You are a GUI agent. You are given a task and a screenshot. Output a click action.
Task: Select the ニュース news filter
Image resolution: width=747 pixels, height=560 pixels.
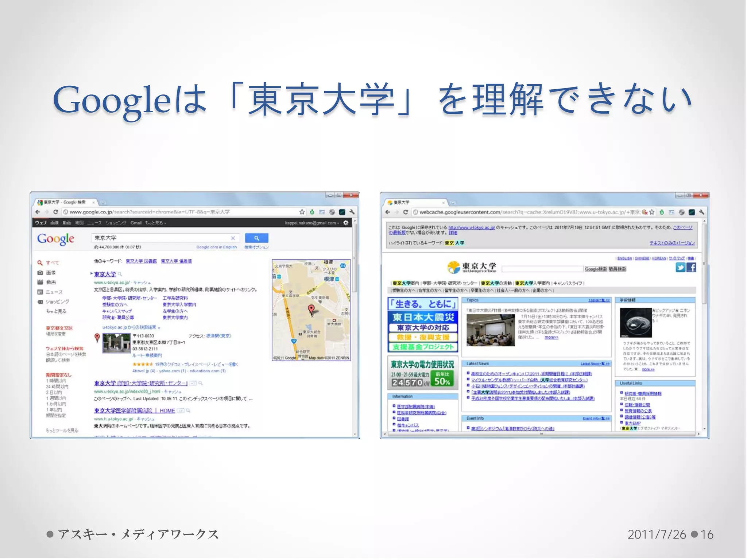(40, 292)
